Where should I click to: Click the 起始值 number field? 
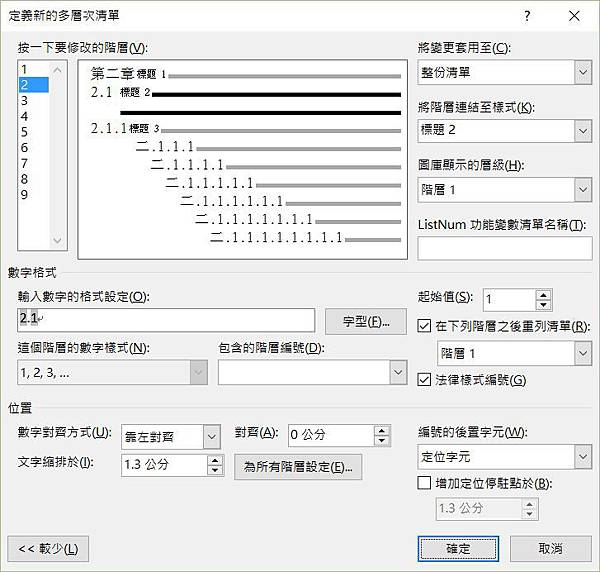[x=509, y=300]
